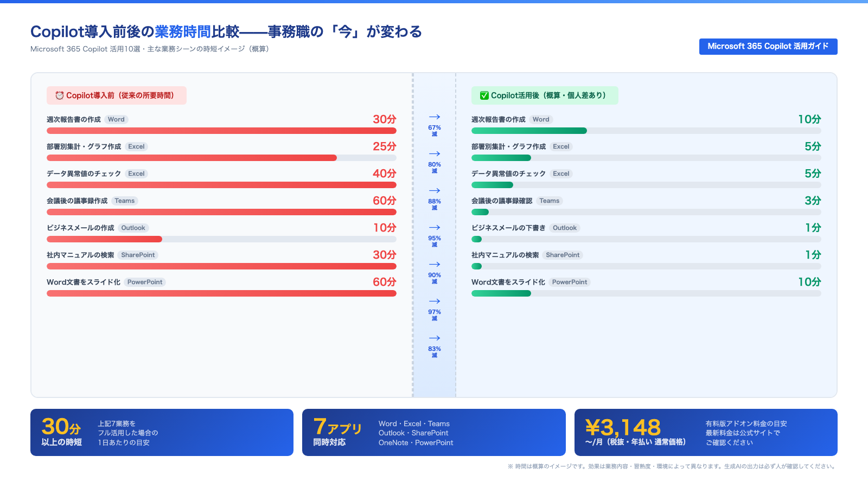Image resolution: width=868 pixels, height=488 pixels.
Task: Click the Word tag beside the before-side 週次報告書の作成
Action: pos(116,119)
